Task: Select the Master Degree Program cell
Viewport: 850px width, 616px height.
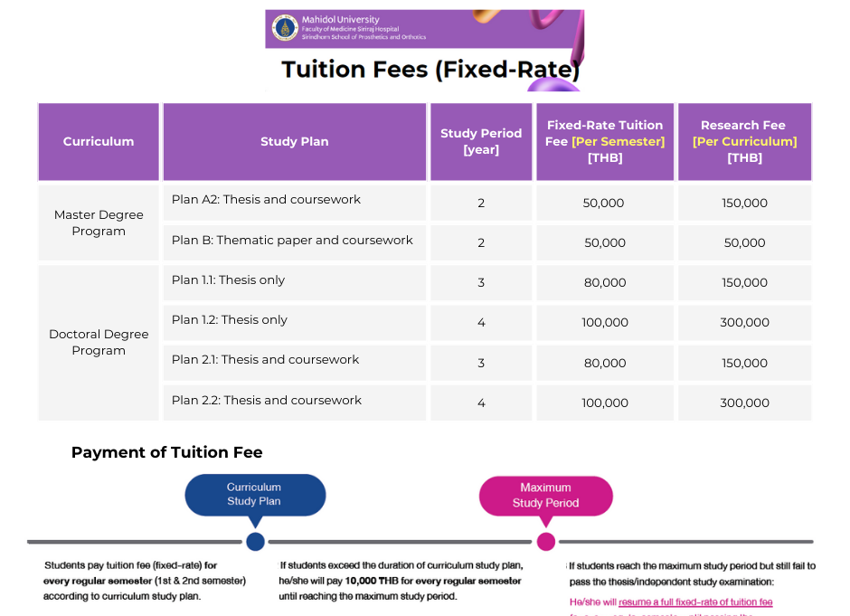Action: (99, 223)
